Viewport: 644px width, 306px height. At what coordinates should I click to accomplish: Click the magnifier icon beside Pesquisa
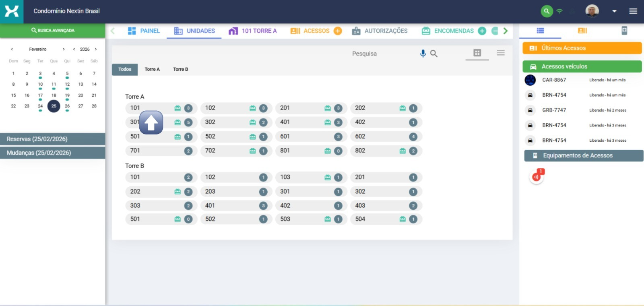pyautogui.click(x=433, y=54)
